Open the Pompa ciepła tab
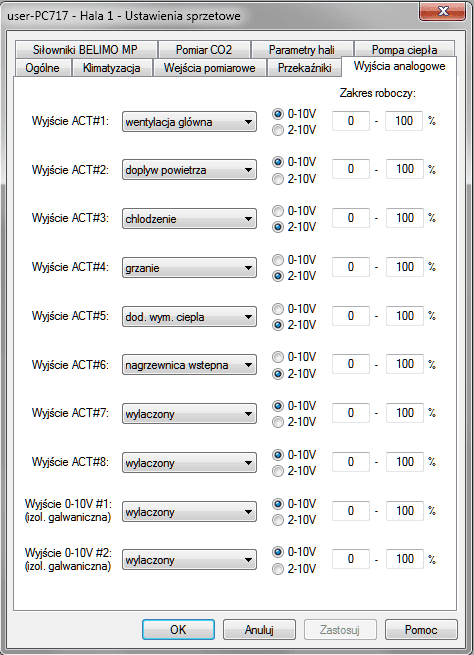The width and height of the screenshot is (474, 655). 404,50
